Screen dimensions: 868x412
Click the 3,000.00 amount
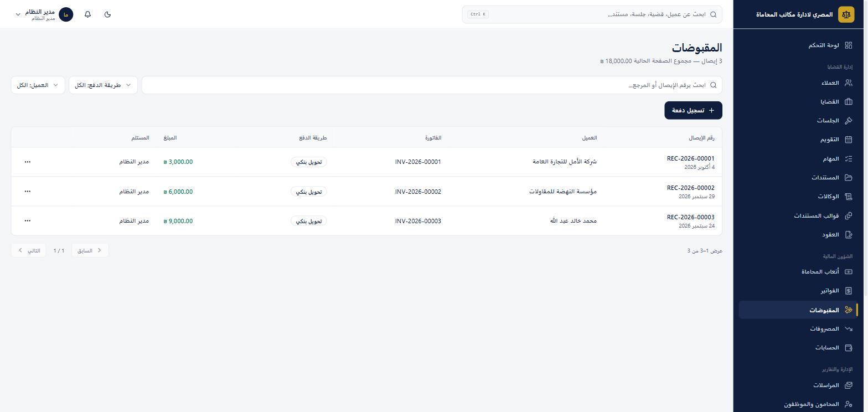pyautogui.click(x=178, y=162)
